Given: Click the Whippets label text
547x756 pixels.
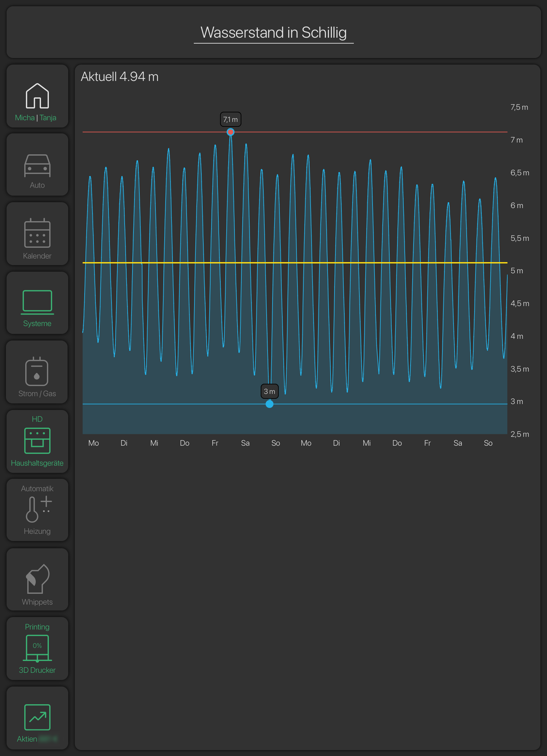Looking at the screenshot, I should [37, 602].
